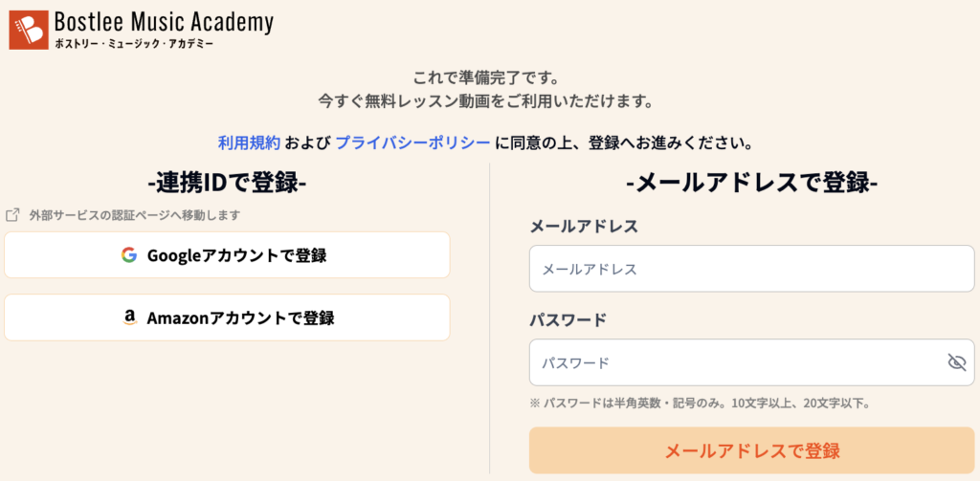Click the -メールアドレスで登録- heading

(x=751, y=184)
